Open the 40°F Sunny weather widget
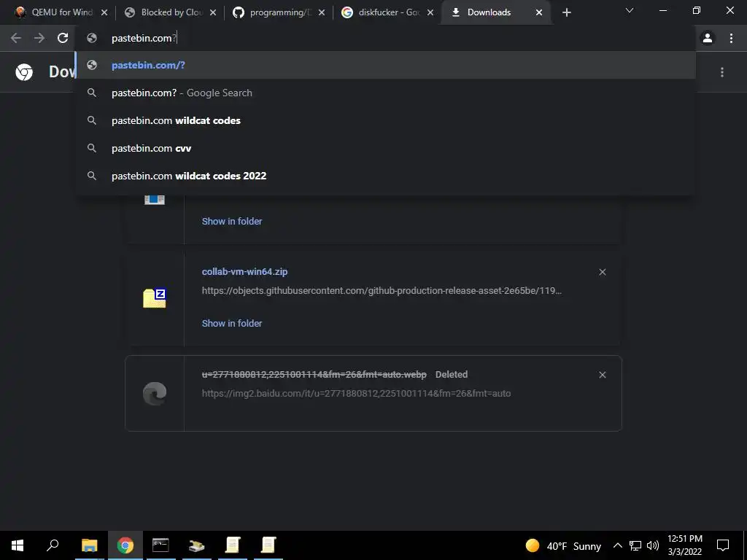The image size is (747, 560). [x=563, y=545]
